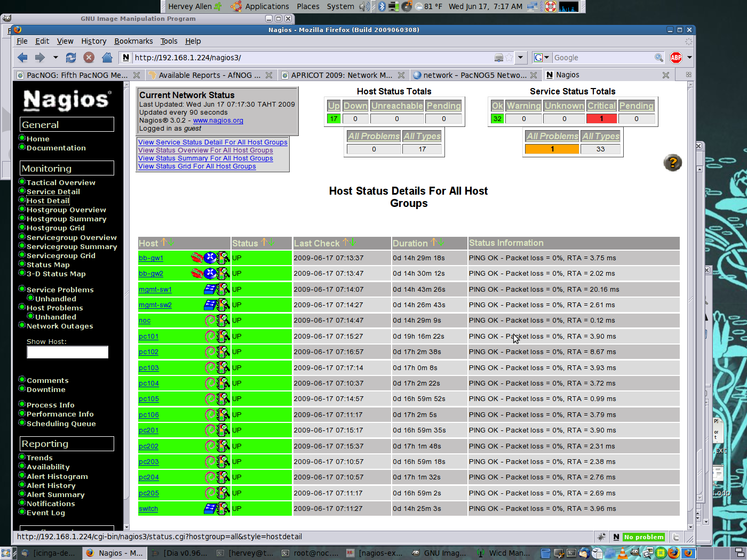Open the Bookmarks menu
The width and height of the screenshot is (747, 560).
tap(133, 41)
